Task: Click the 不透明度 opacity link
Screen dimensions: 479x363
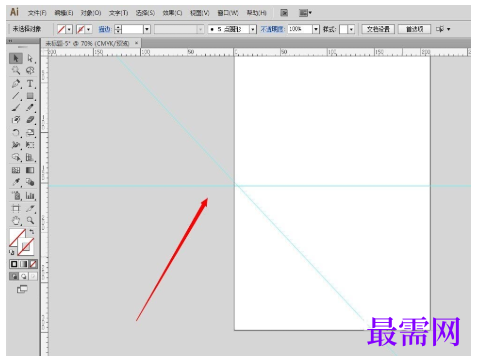Action: (272, 29)
